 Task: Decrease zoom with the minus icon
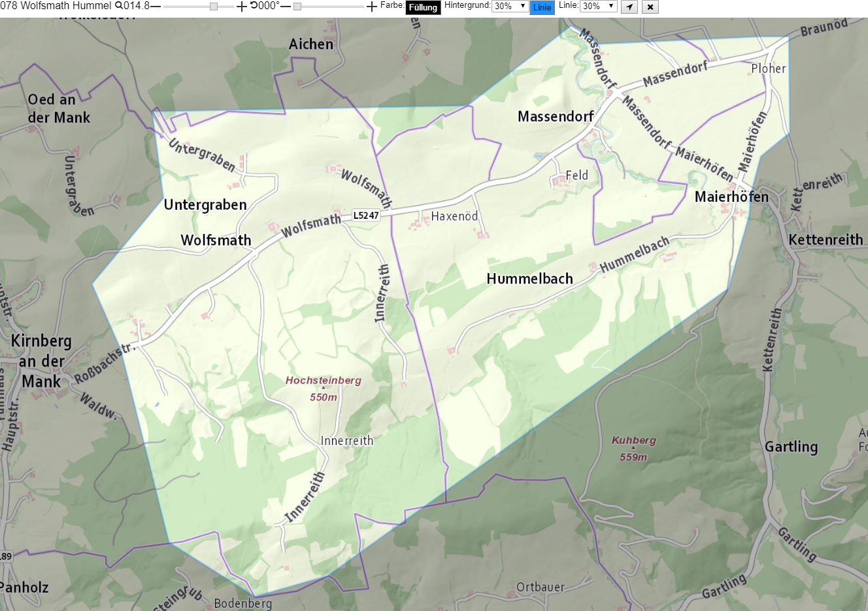(x=156, y=7)
